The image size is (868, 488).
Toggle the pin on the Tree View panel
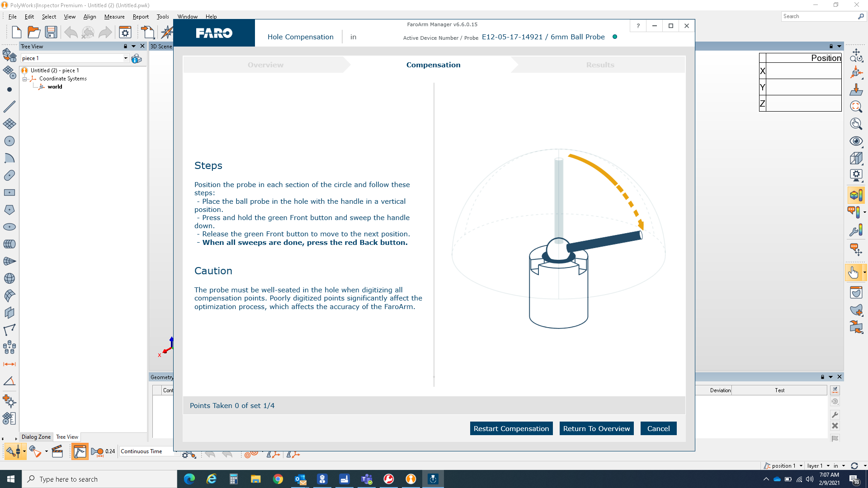[x=125, y=46]
